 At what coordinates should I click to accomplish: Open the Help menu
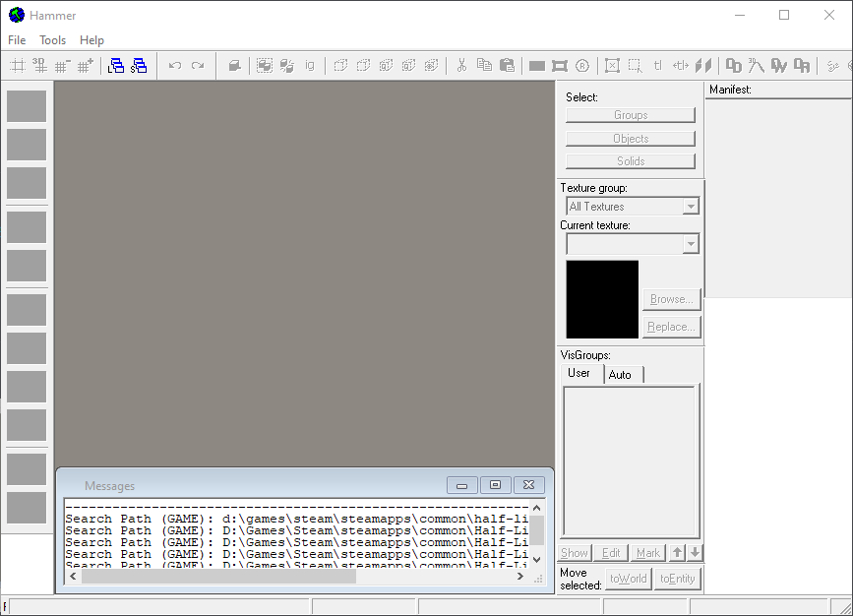tap(91, 40)
